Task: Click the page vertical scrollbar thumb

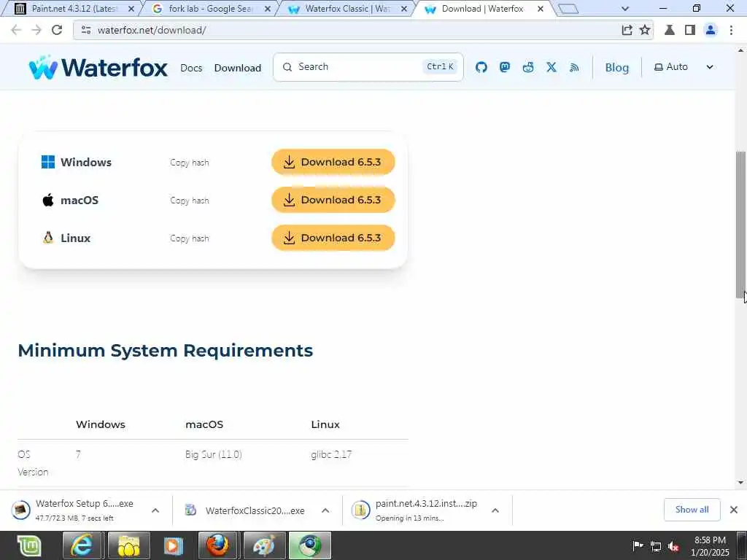Action: tap(741, 224)
